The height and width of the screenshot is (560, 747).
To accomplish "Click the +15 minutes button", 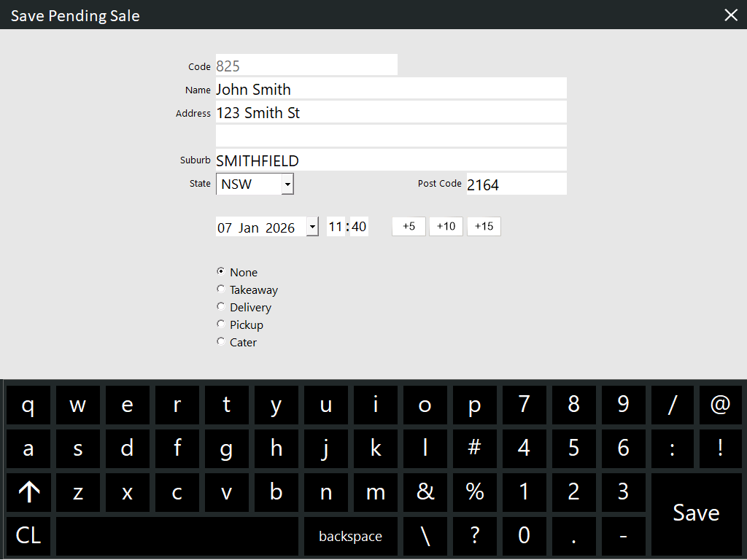I will point(484,227).
